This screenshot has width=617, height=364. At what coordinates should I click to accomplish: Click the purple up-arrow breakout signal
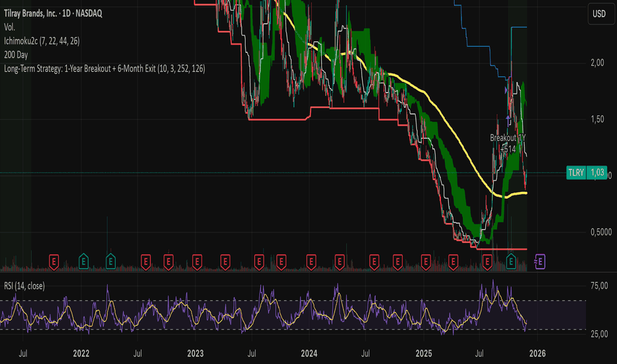click(508, 117)
